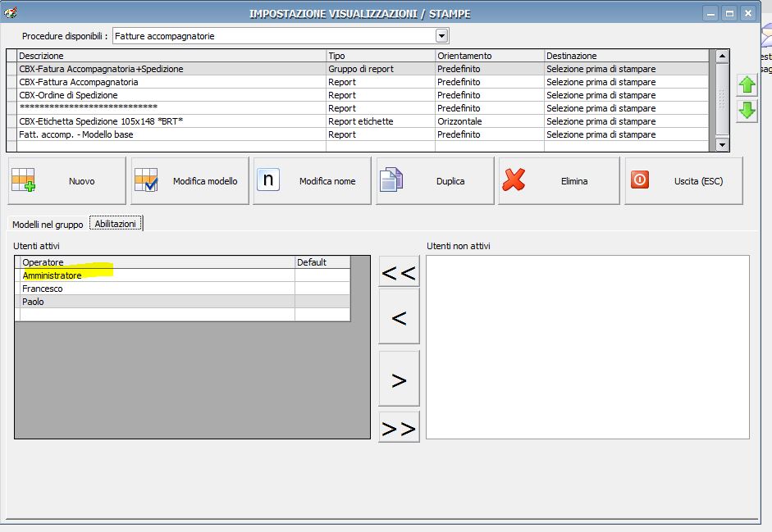Click Report etichette type cell
Screen dimensions: 772x532
click(381, 121)
